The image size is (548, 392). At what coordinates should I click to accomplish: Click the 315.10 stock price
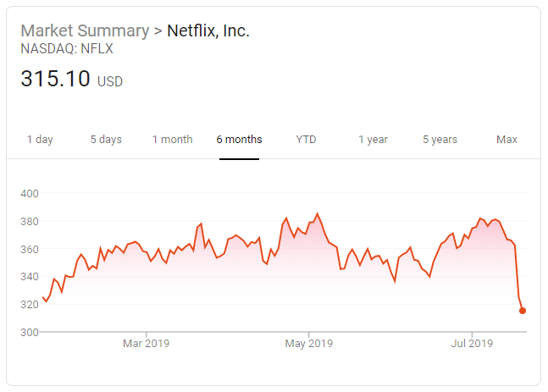56,80
